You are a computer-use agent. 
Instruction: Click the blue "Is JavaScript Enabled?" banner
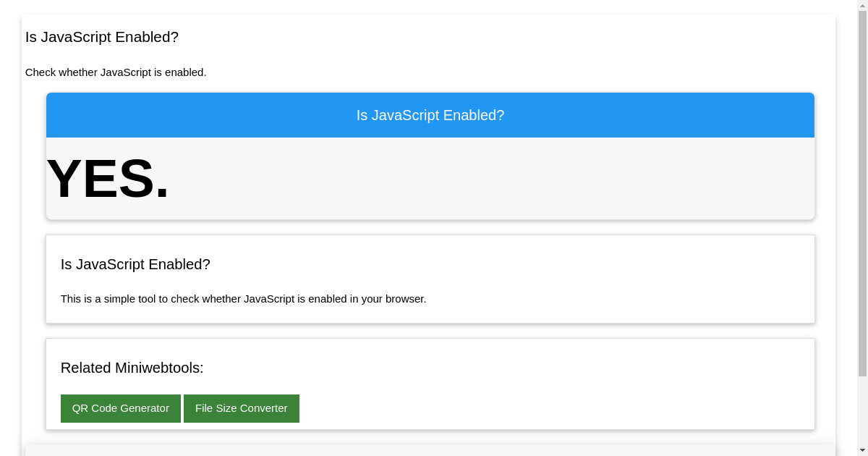(430, 114)
